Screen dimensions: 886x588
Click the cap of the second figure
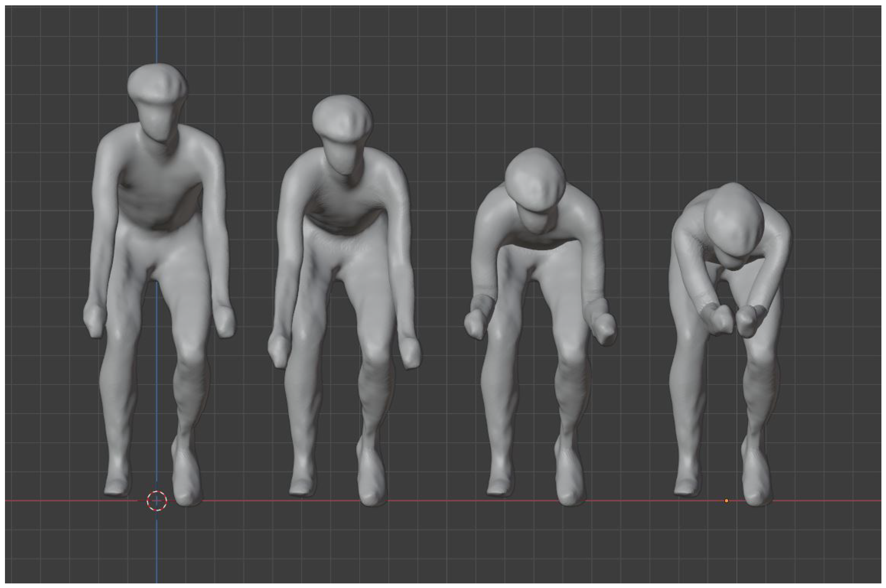[342, 117]
